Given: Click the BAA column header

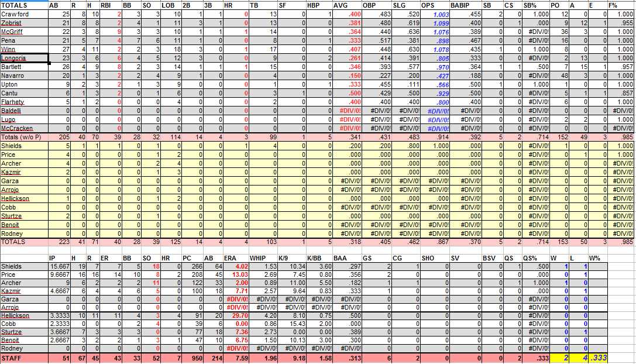Looking at the screenshot, I should (x=347, y=258).
